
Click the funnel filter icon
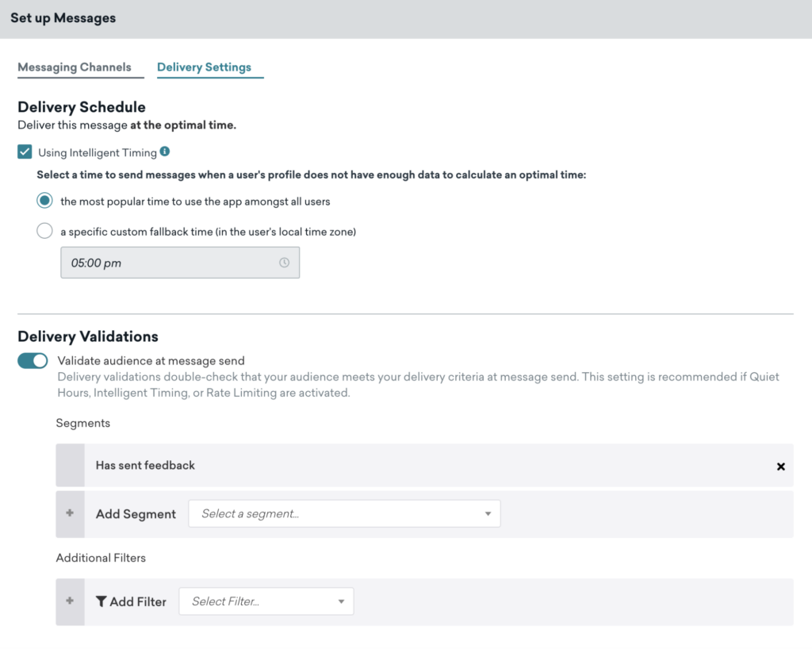click(x=101, y=601)
